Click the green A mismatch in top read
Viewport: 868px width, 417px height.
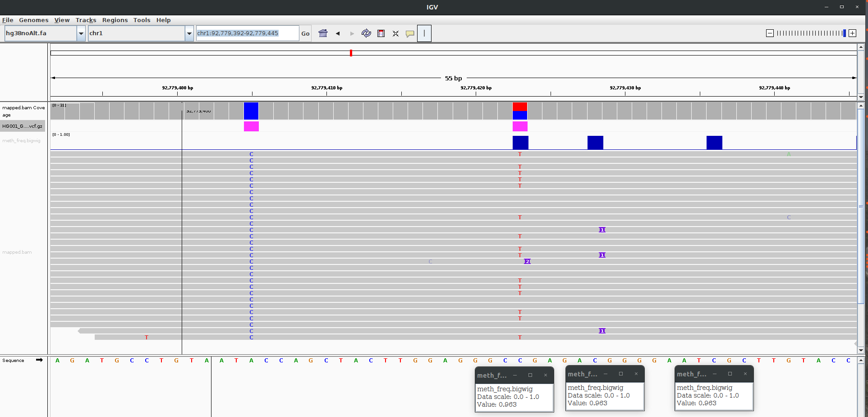(789, 154)
